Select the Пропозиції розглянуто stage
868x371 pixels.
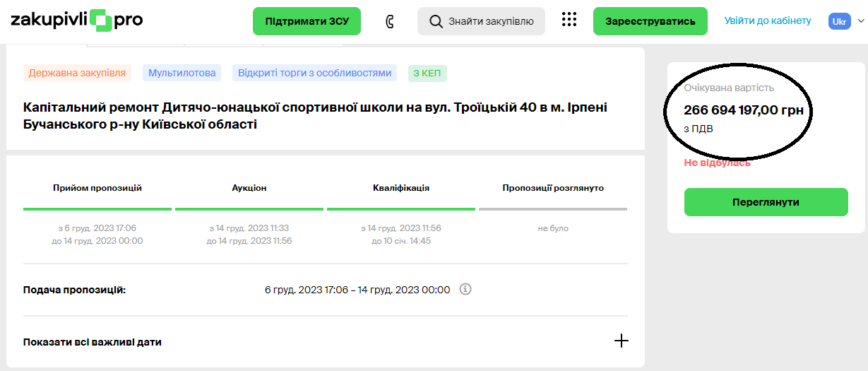point(553,188)
